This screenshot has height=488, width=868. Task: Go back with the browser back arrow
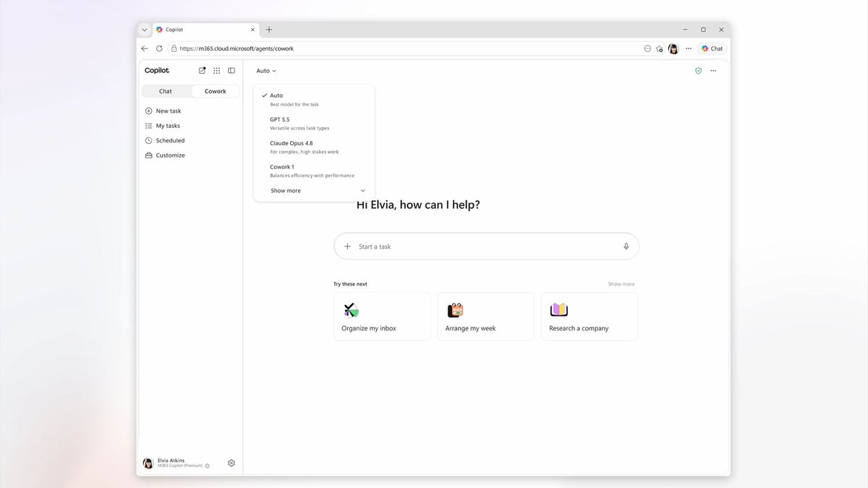(x=145, y=48)
